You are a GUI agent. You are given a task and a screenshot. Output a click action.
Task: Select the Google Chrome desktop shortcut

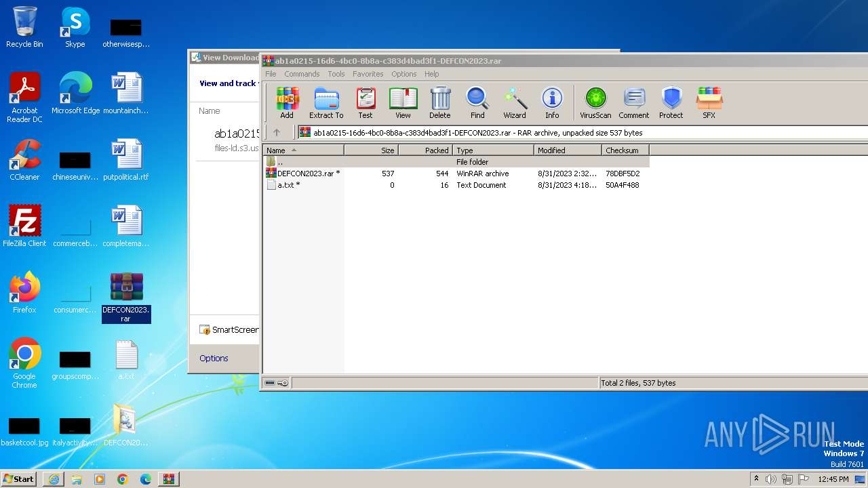(24, 363)
